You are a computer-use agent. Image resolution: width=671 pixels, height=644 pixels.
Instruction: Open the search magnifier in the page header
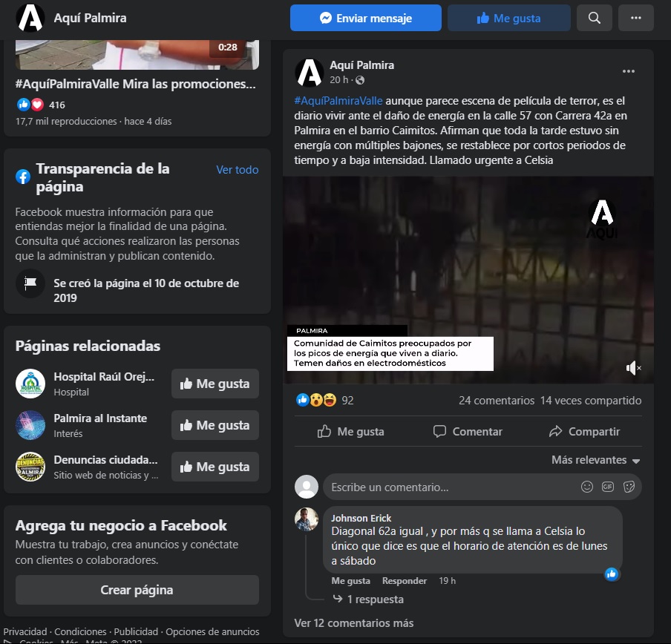pos(594,18)
